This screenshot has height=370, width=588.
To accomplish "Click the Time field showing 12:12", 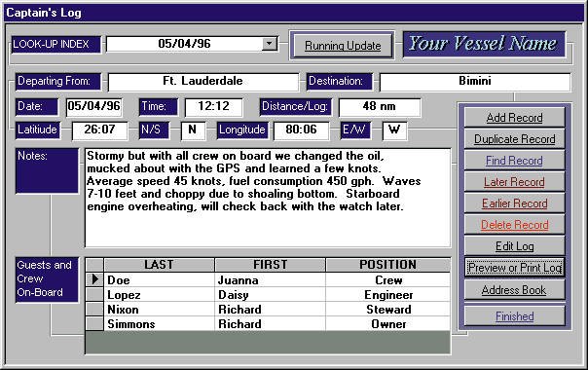I will (214, 107).
